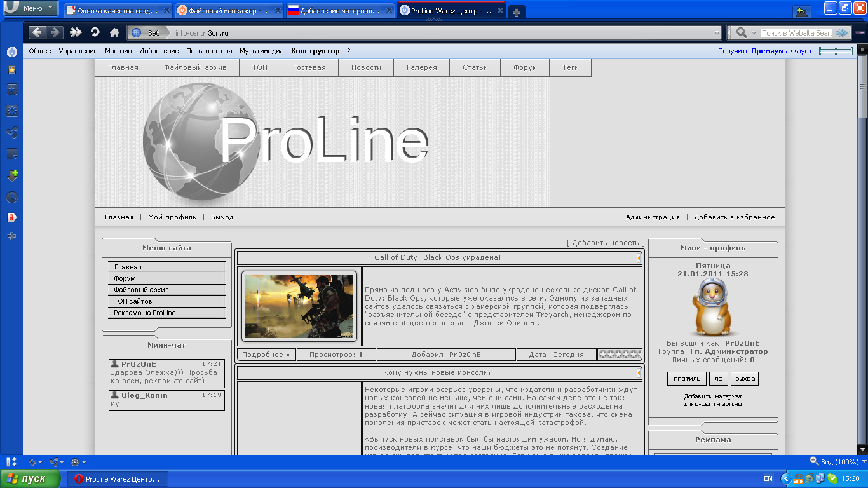Add a new panel with plus icon
The width and height of the screenshot is (868, 488).
(x=11, y=236)
